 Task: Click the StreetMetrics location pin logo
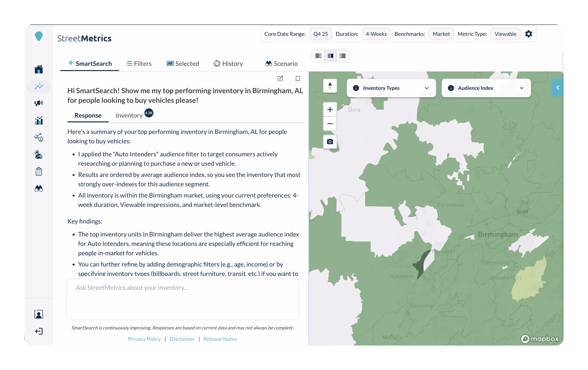[39, 36]
